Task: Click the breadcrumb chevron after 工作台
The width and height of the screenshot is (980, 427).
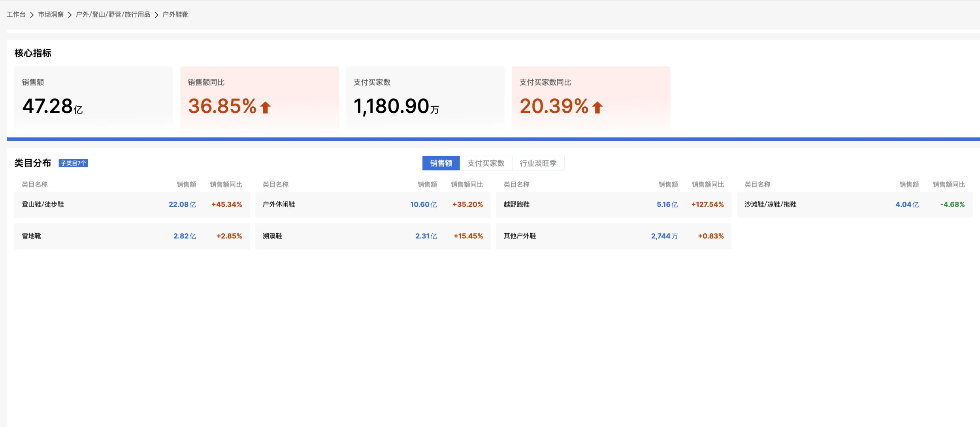Action: tap(32, 15)
